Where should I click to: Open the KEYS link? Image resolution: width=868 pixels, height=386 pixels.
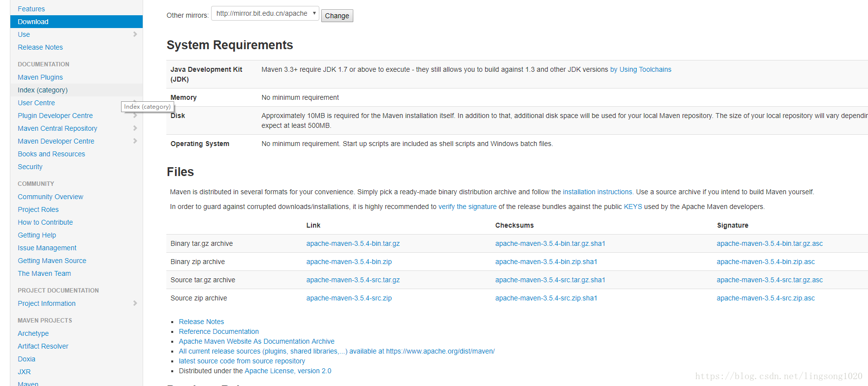tap(633, 207)
